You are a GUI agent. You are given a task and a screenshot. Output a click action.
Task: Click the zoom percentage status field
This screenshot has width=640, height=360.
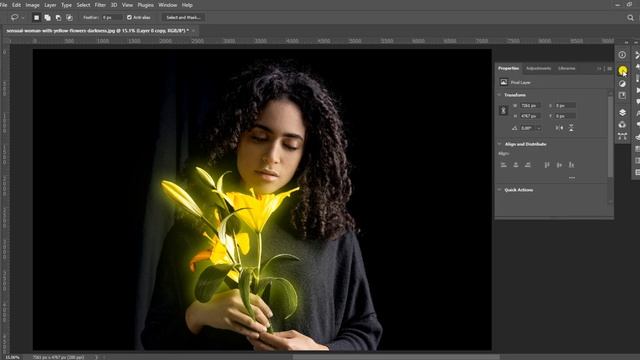coord(12,357)
